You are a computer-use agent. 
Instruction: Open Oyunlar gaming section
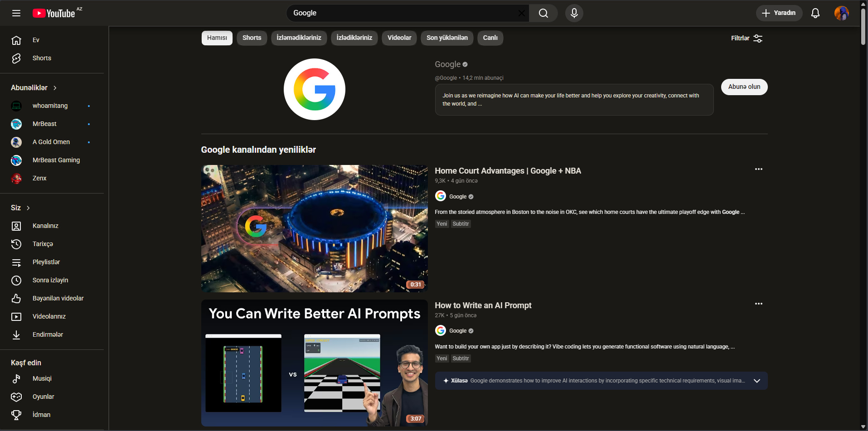pos(52,397)
